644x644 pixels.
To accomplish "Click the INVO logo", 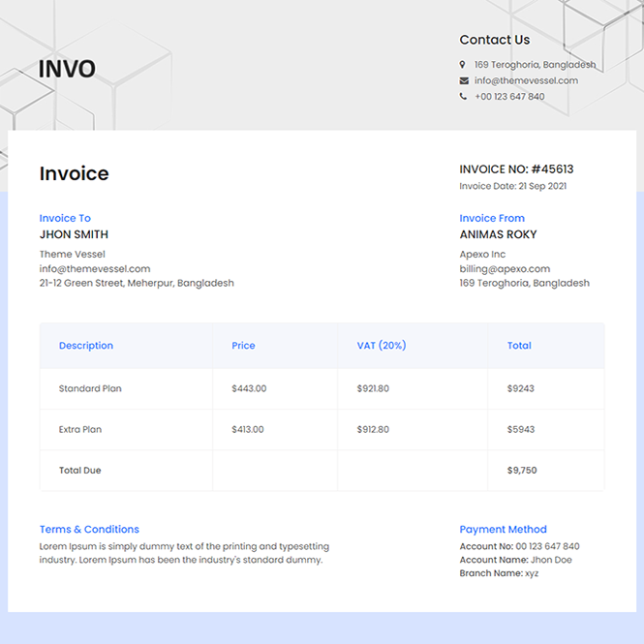I will coord(67,70).
